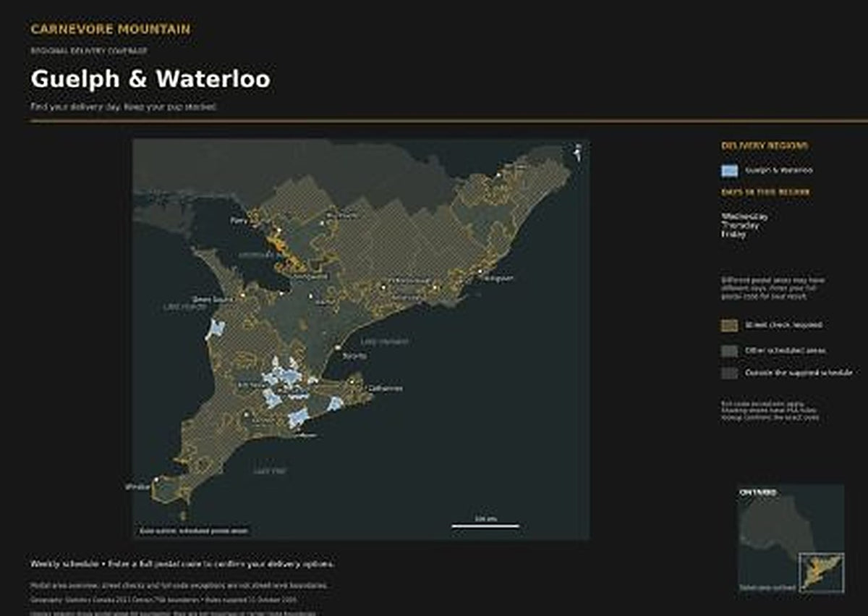
Task: Click 'Wednesday' in the delivery days list
Action: click(x=745, y=216)
